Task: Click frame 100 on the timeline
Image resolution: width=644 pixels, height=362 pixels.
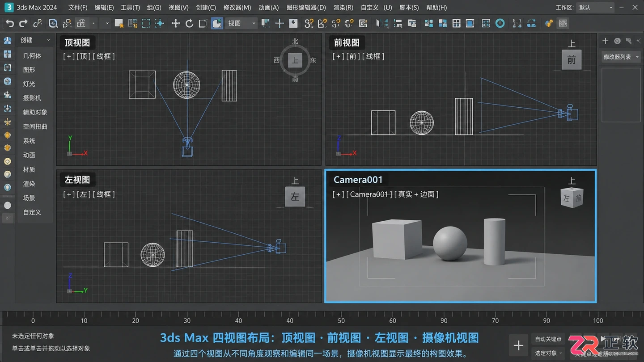Action: [x=598, y=320]
